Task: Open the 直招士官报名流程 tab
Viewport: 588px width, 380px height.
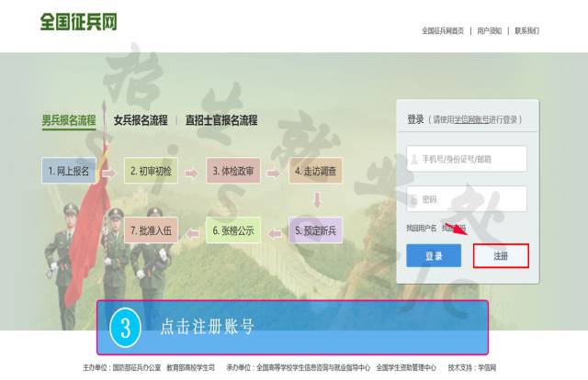Action: 221,120
